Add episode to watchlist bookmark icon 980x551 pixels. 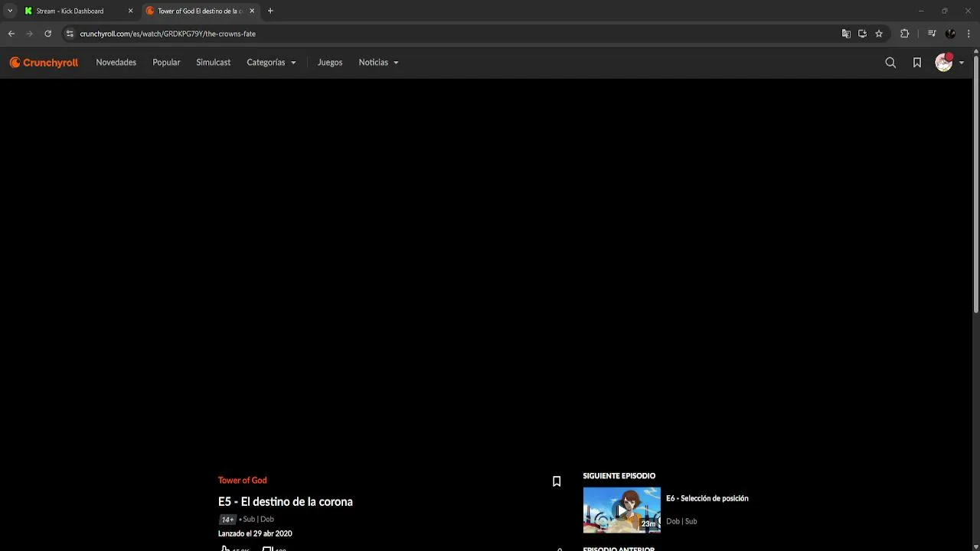[557, 481]
